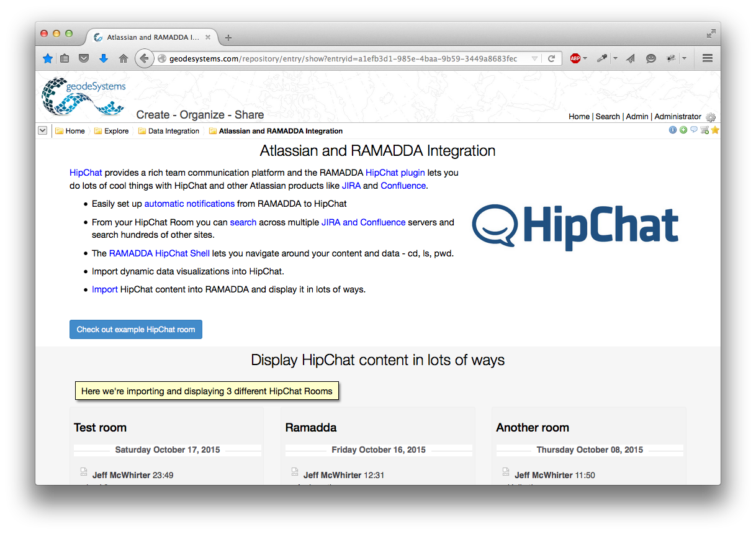Click the yellow favorite star icon
The width and height of the screenshot is (756, 534).
[x=715, y=130]
